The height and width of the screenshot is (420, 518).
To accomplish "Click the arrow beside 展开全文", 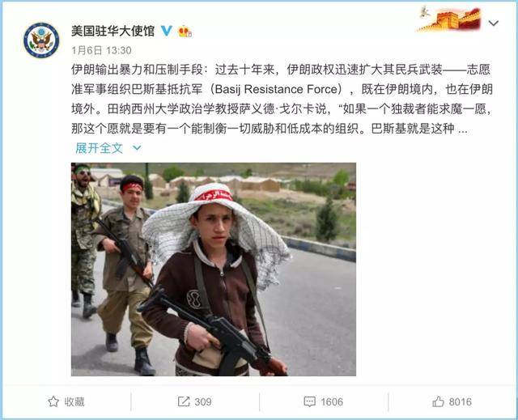I will (x=137, y=148).
